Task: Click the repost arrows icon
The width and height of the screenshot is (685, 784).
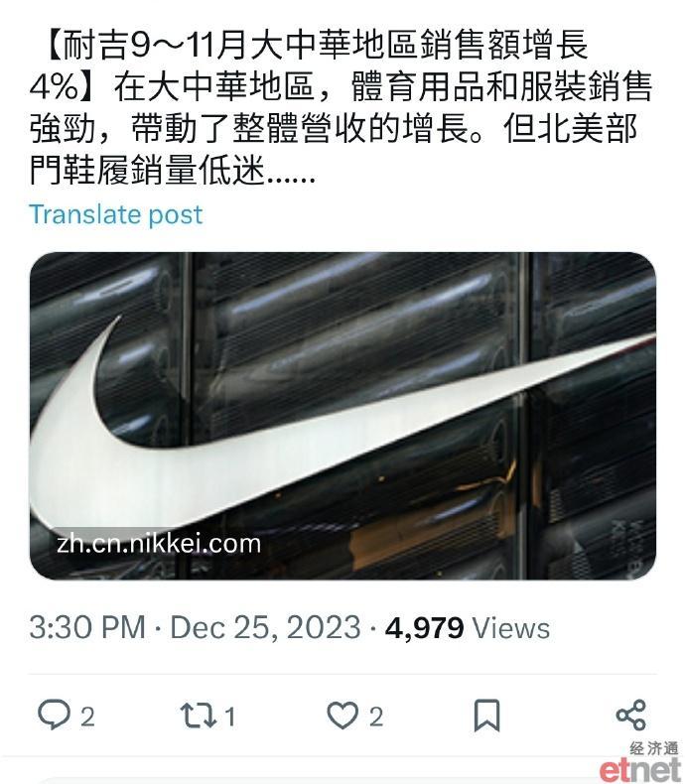Action: (x=198, y=715)
